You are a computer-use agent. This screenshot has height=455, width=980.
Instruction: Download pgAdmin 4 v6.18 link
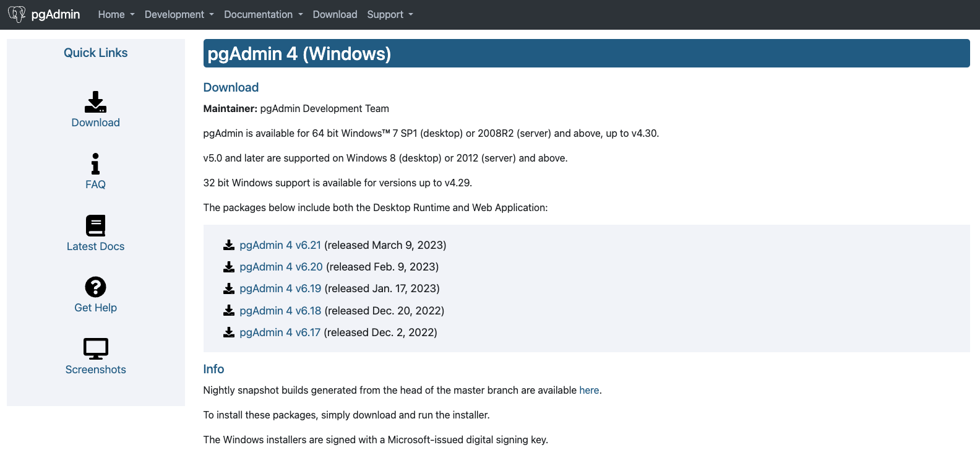pyautogui.click(x=280, y=311)
